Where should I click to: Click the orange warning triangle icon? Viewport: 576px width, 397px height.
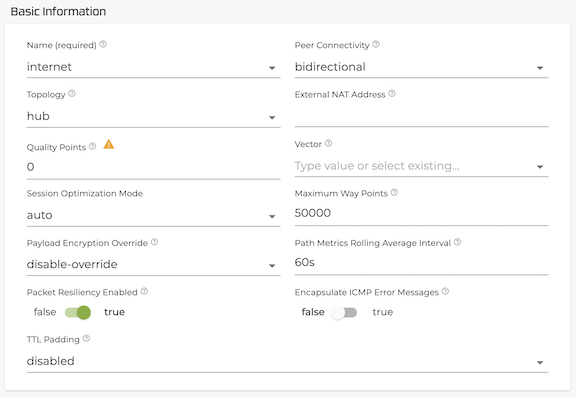point(109,144)
